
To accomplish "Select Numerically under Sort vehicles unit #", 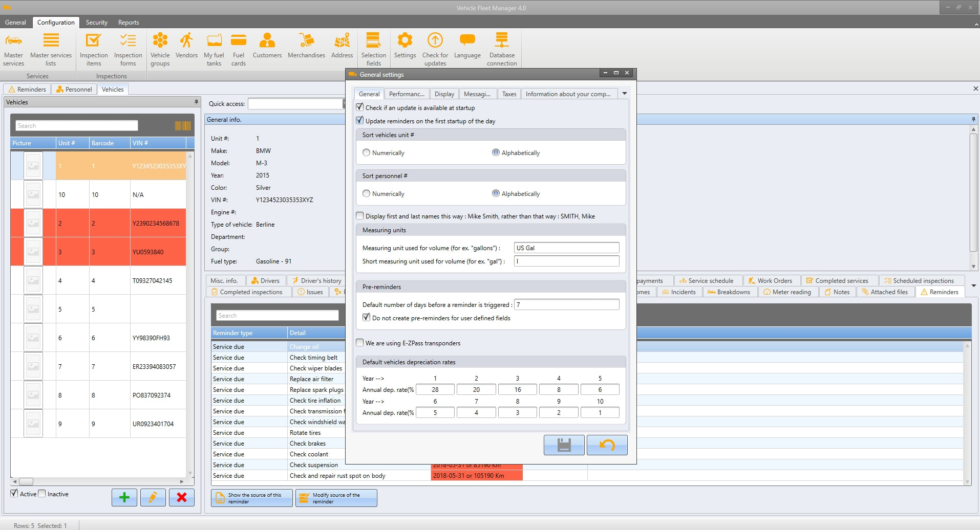I will (366, 152).
